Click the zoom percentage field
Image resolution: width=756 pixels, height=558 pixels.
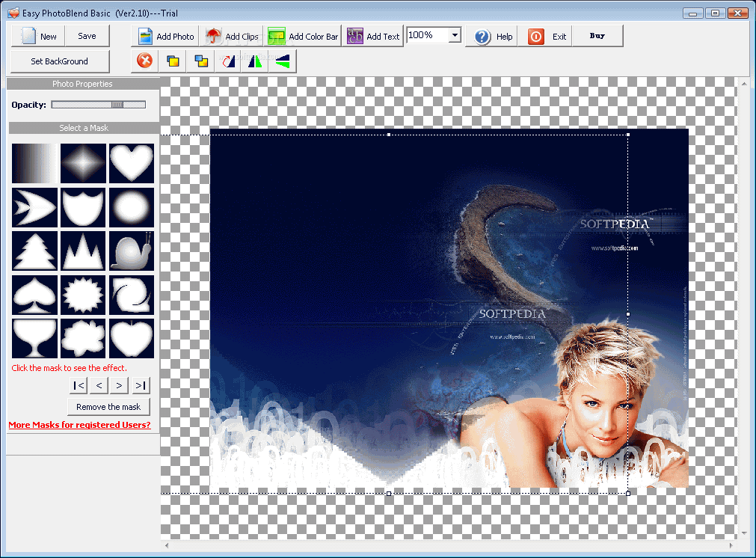click(x=428, y=34)
